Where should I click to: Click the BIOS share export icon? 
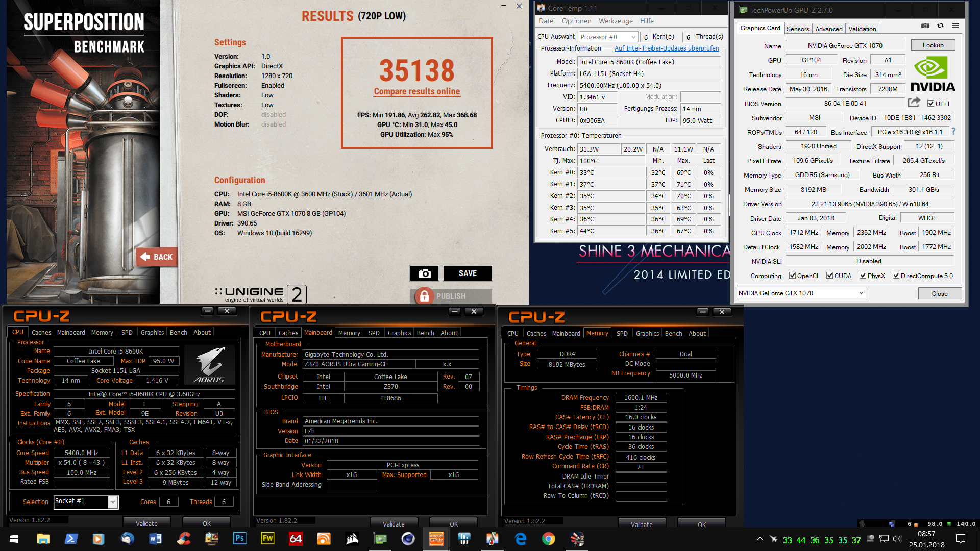pyautogui.click(x=914, y=103)
